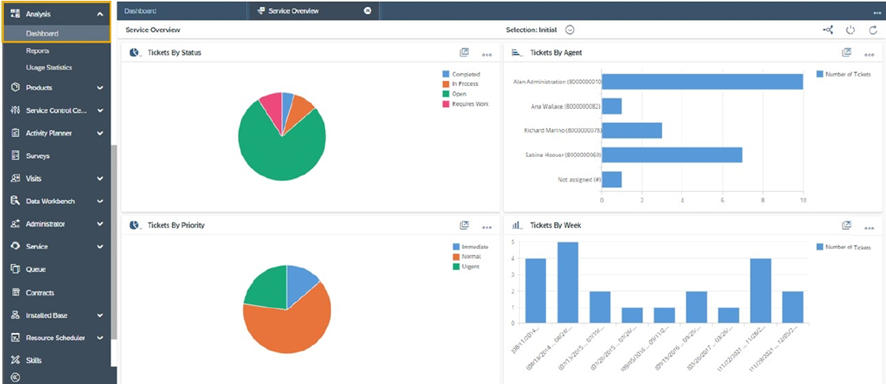
Task: Click the Contracts icon in sidebar
Action: [16, 293]
